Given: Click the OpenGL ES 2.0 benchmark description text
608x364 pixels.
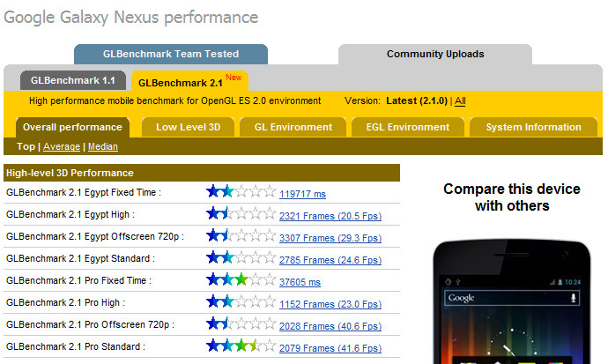Looking at the screenshot, I should 174,100.
